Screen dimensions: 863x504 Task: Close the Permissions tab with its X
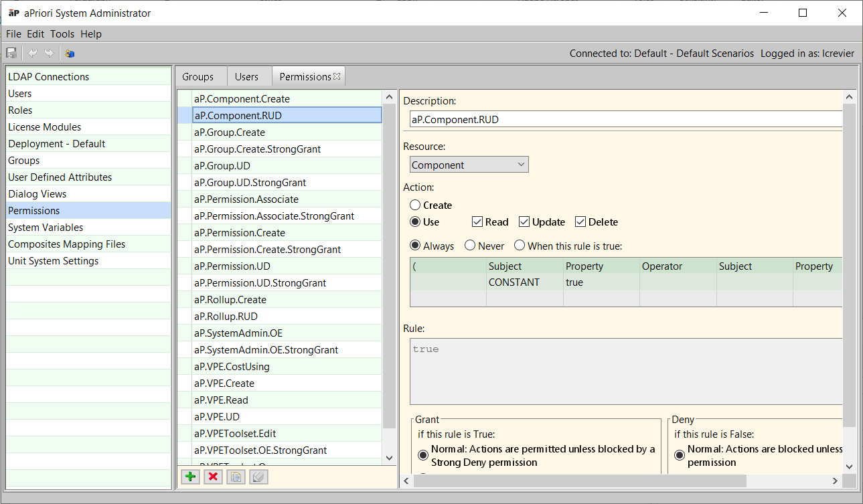(337, 76)
